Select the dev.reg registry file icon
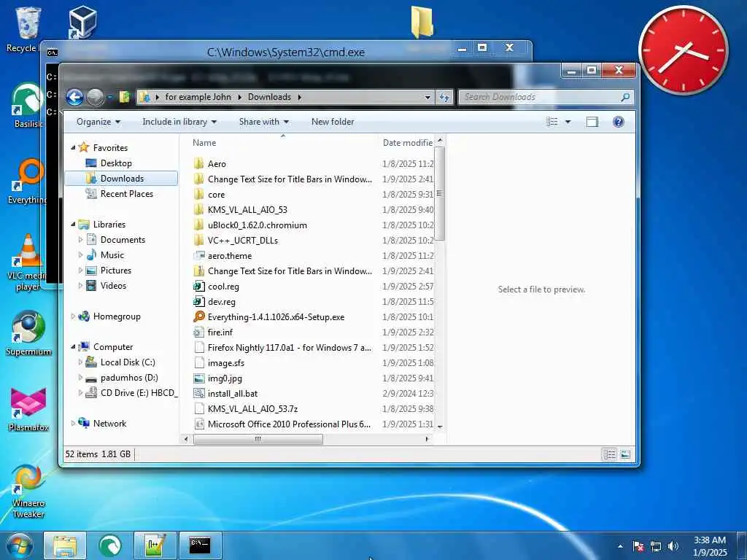Screen dimensions: 747x560 coord(199,301)
